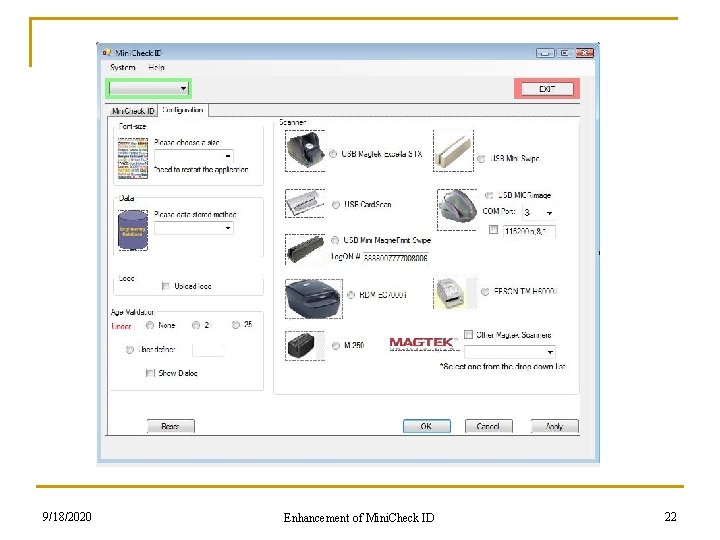Click the EXIT button
This screenshot has height=540, width=720.
pos(547,89)
